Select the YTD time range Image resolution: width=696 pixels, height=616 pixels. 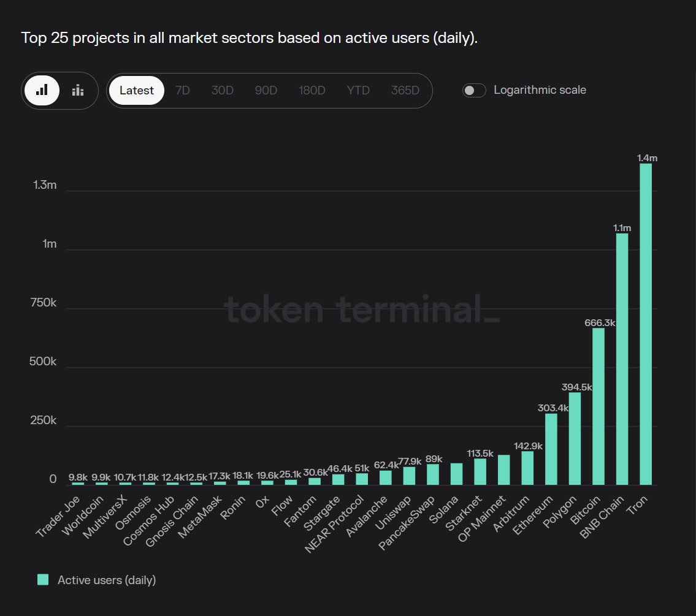[358, 90]
